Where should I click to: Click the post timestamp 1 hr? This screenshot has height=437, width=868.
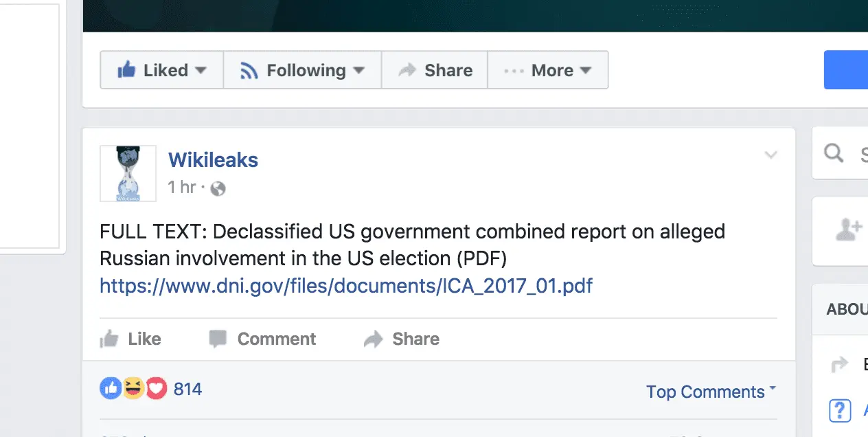pos(182,188)
